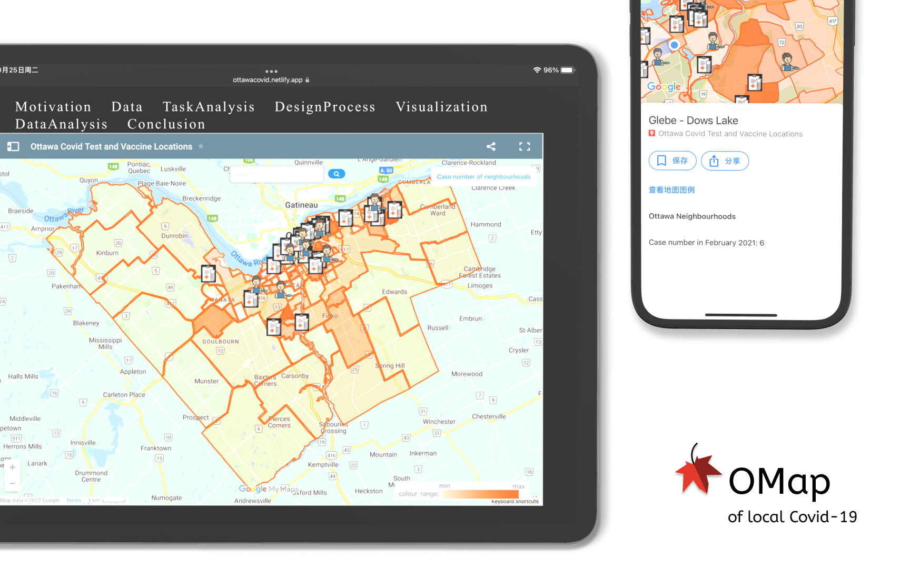Image resolution: width=910 pixels, height=588 pixels.
Task: Select the vaccine person marker near highway 13
Action: (x=282, y=290)
